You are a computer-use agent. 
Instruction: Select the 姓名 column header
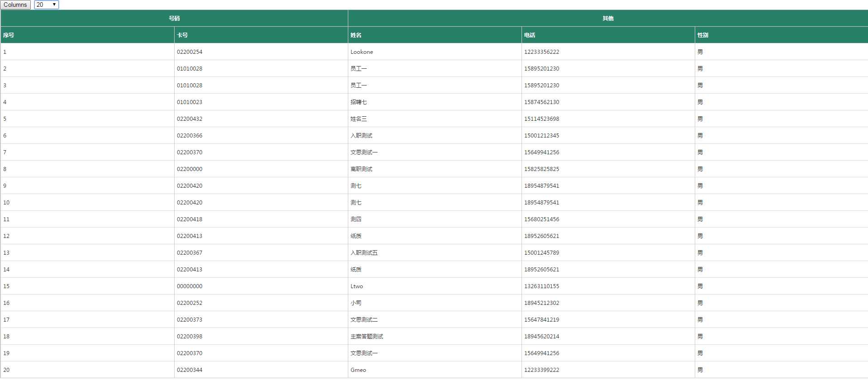[435, 35]
